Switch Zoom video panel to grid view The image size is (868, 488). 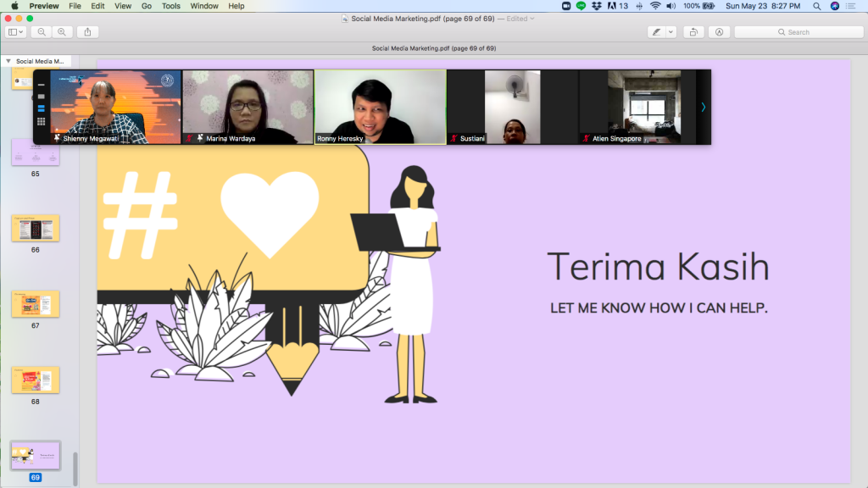click(41, 121)
